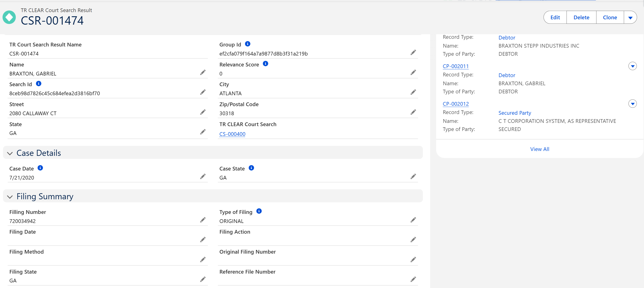Click the Edit button

[555, 17]
